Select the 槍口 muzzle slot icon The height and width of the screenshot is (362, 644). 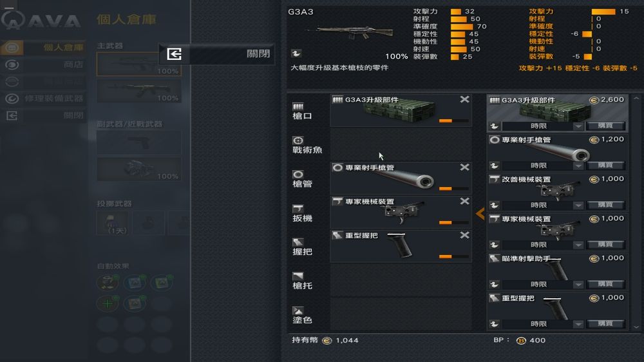(298, 106)
